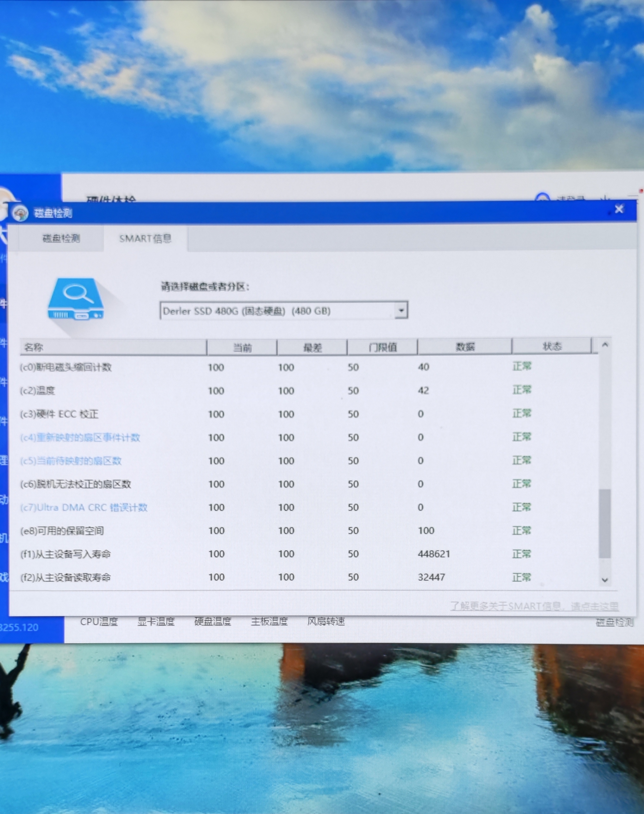Click the 数据 column header

[x=465, y=347]
